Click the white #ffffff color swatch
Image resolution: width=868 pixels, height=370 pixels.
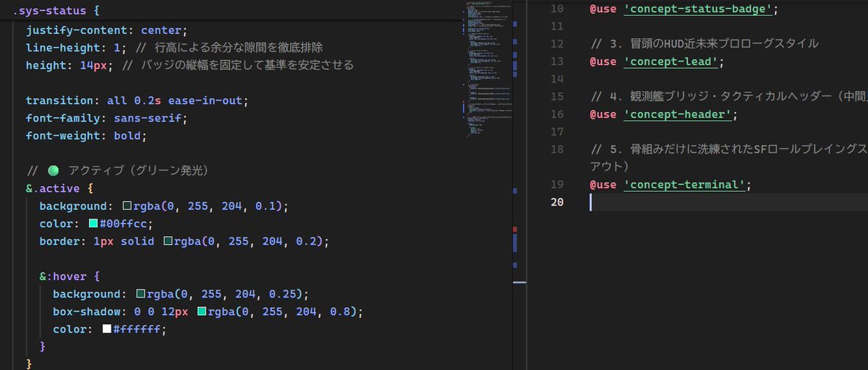106,329
